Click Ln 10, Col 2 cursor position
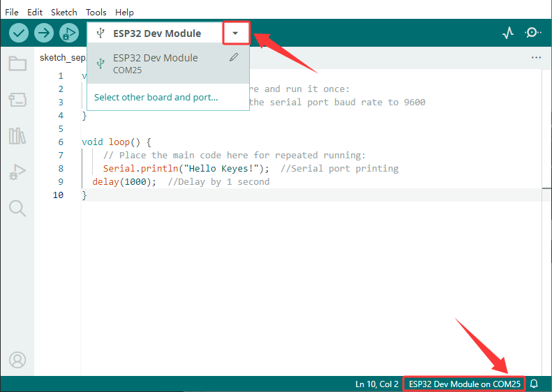 point(377,384)
